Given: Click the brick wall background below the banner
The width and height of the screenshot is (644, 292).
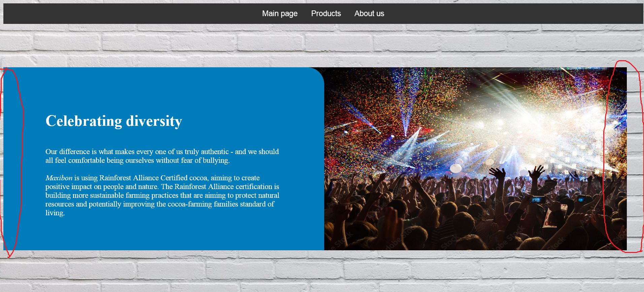Looking at the screenshot, I should coord(322,271).
